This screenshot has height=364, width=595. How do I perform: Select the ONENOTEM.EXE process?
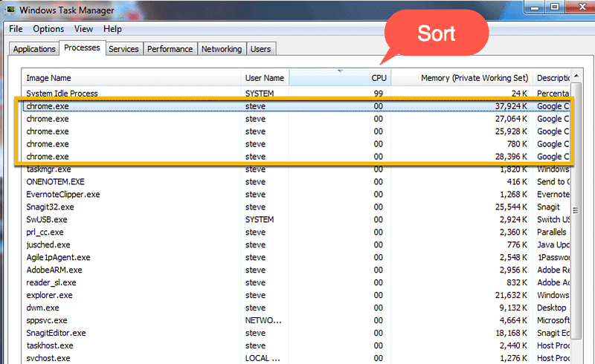(296, 181)
